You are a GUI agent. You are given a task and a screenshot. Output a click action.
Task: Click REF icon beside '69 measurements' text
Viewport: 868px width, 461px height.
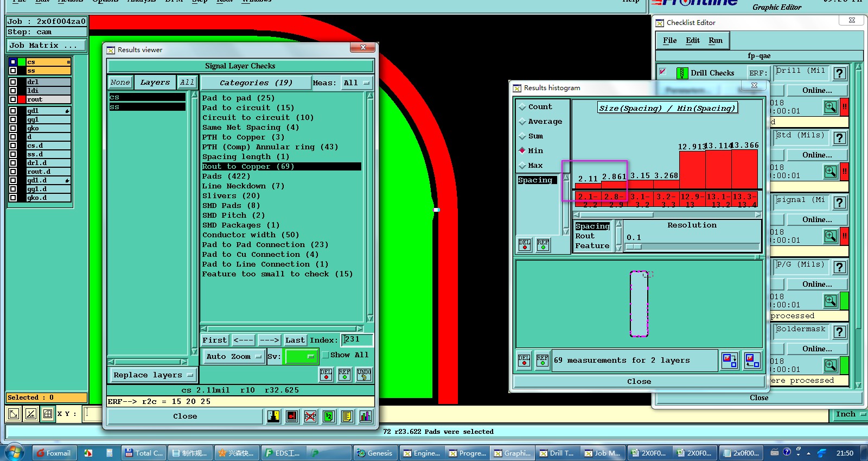click(x=542, y=361)
